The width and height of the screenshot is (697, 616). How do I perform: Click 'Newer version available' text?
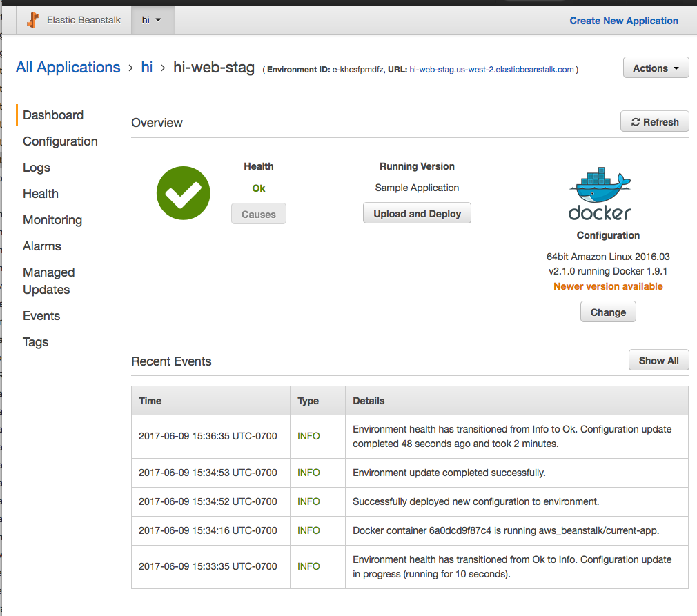608,287
